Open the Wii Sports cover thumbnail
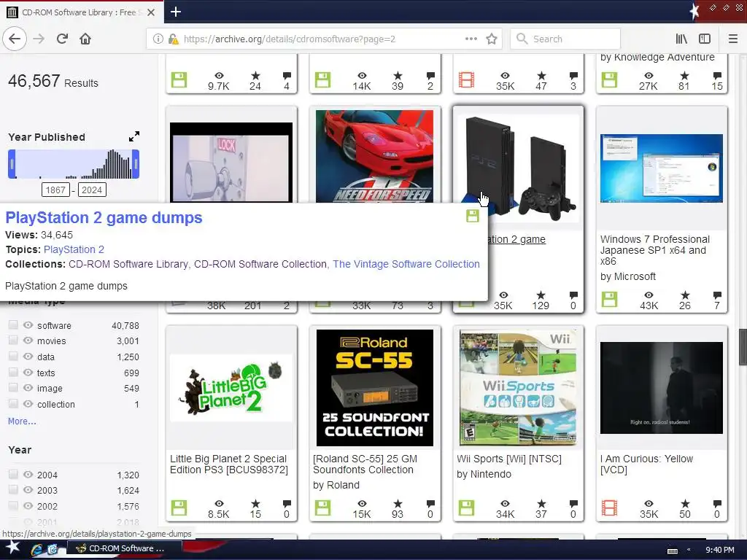The width and height of the screenshot is (747, 560). tap(519, 388)
